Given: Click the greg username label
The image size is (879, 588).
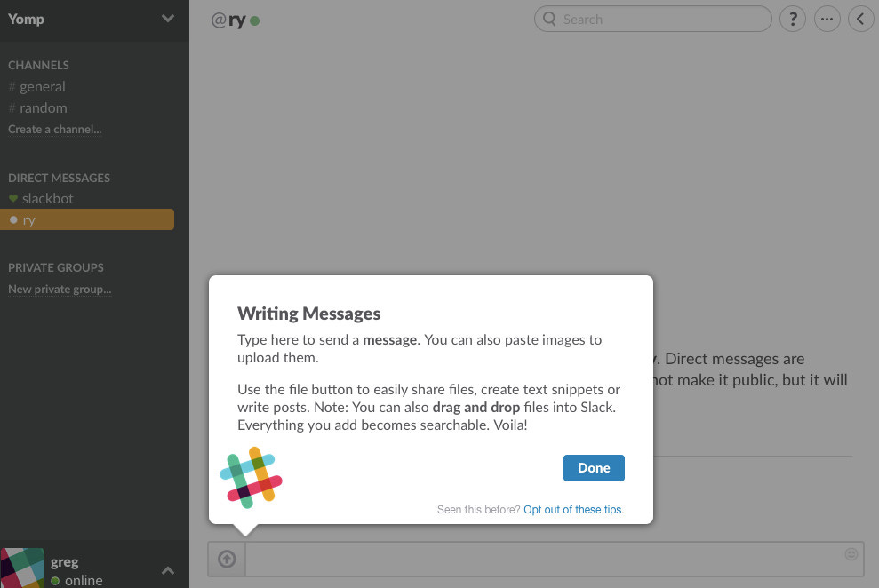Looking at the screenshot, I should [65, 561].
